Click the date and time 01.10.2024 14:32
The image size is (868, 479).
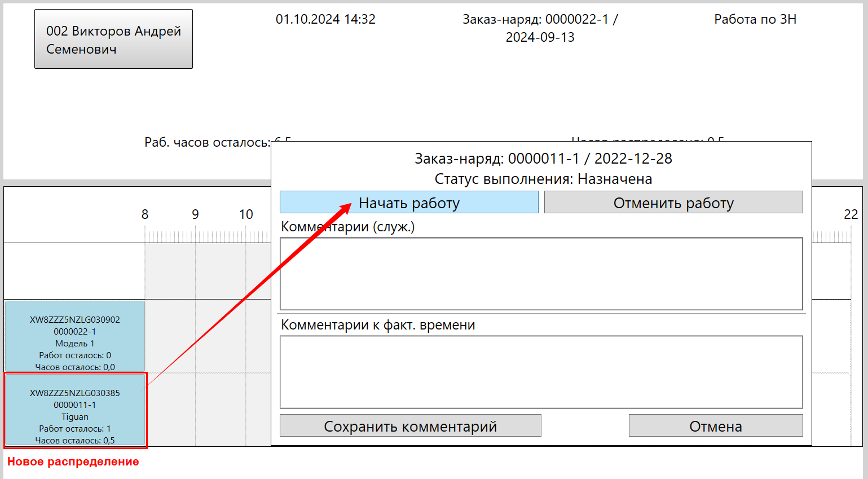coord(325,20)
